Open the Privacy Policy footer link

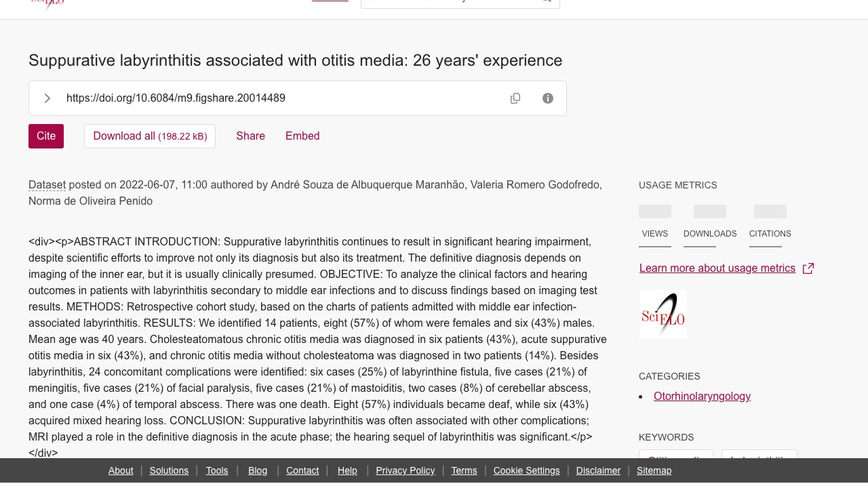pos(406,470)
